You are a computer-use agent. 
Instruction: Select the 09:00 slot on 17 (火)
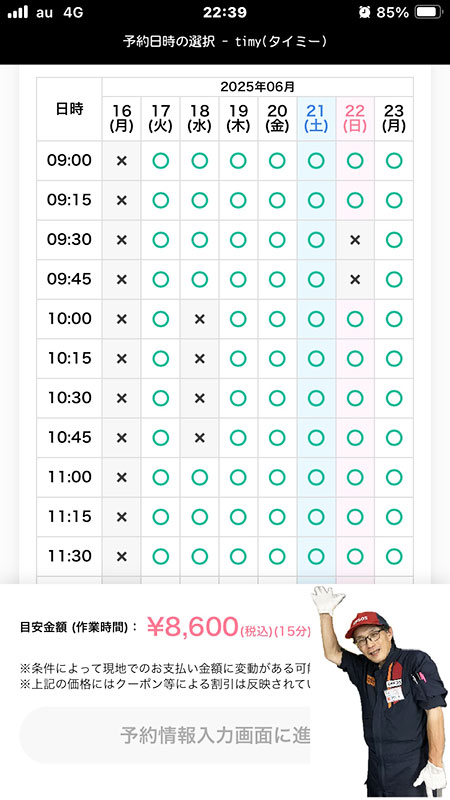(161, 161)
